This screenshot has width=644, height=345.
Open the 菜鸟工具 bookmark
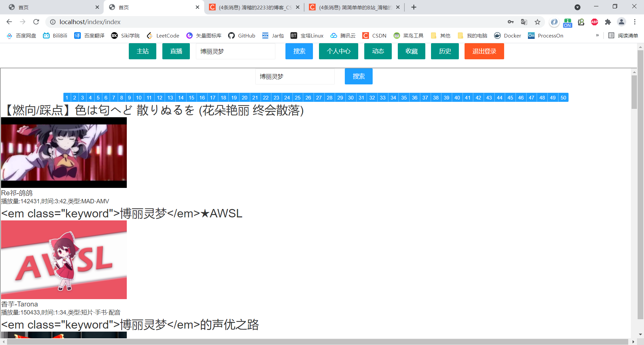click(409, 36)
